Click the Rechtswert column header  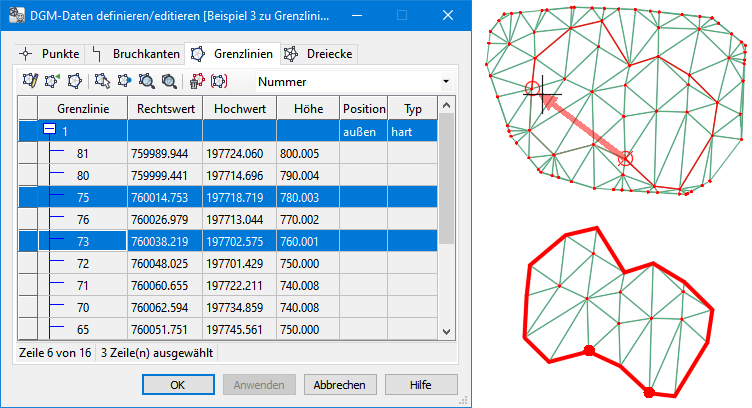pos(163,108)
